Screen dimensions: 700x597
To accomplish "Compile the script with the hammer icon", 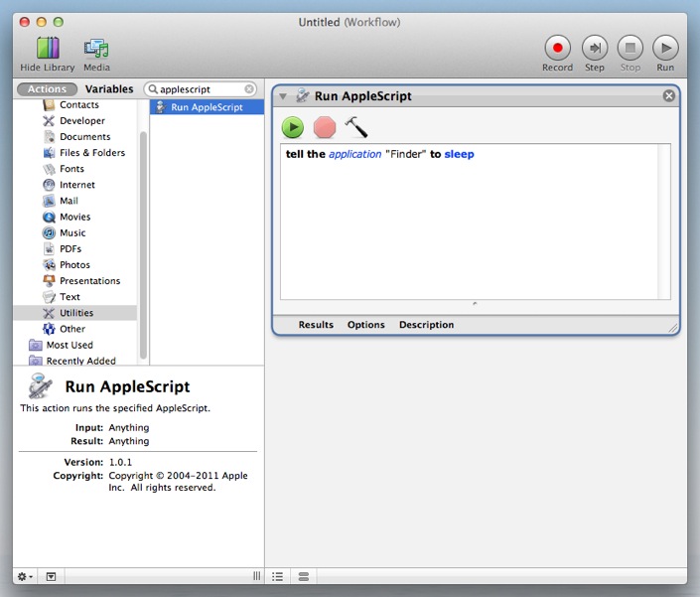I will 356,127.
